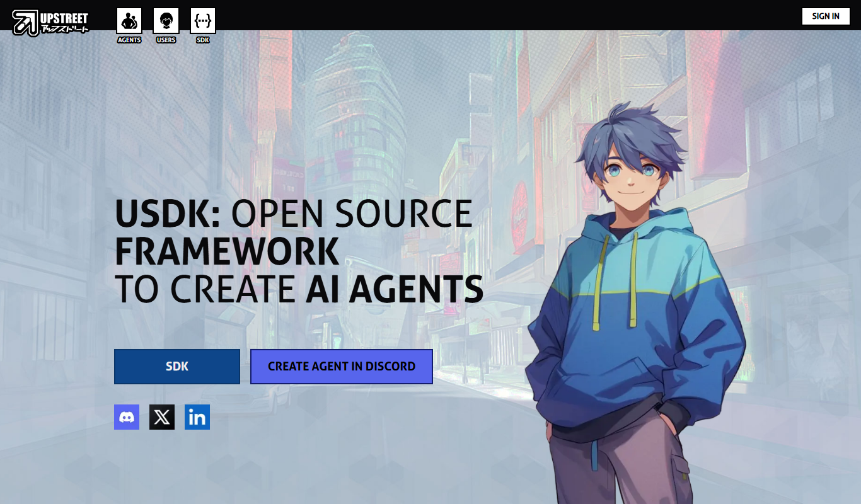This screenshot has height=504, width=861.
Task: Open the SDK curly-braces icon
Action: [203, 21]
